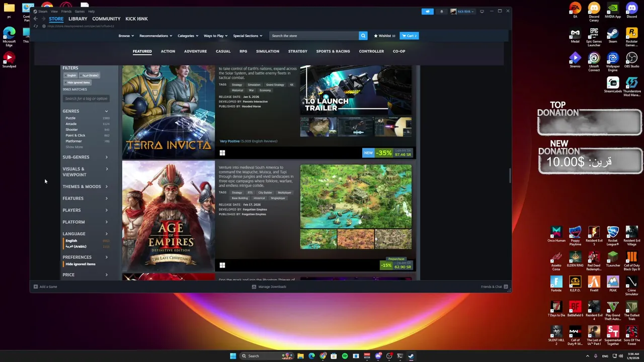644x362 pixels.
Task: Click the Windows Start button
Action: click(233, 356)
